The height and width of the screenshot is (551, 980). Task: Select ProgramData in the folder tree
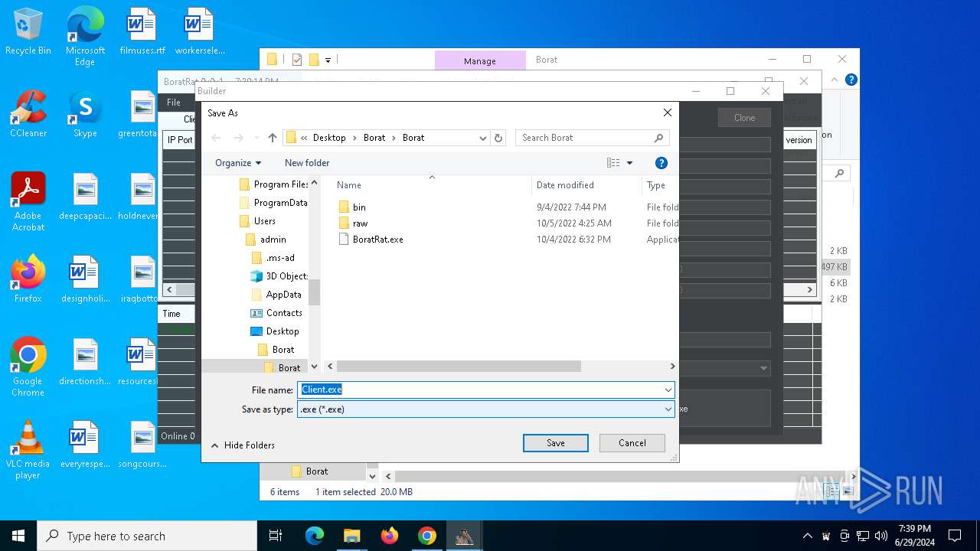coord(273,203)
